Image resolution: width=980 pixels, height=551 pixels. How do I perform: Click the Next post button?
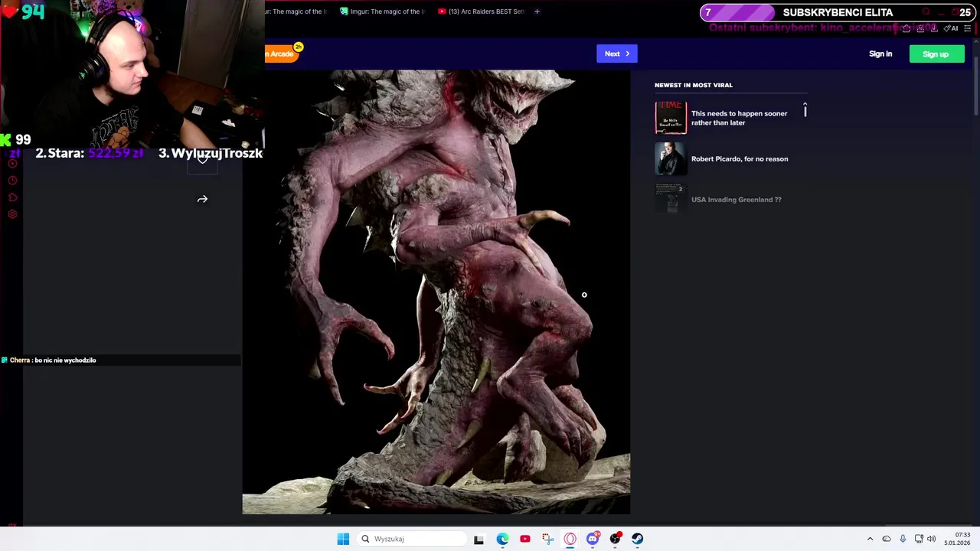coord(616,54)
